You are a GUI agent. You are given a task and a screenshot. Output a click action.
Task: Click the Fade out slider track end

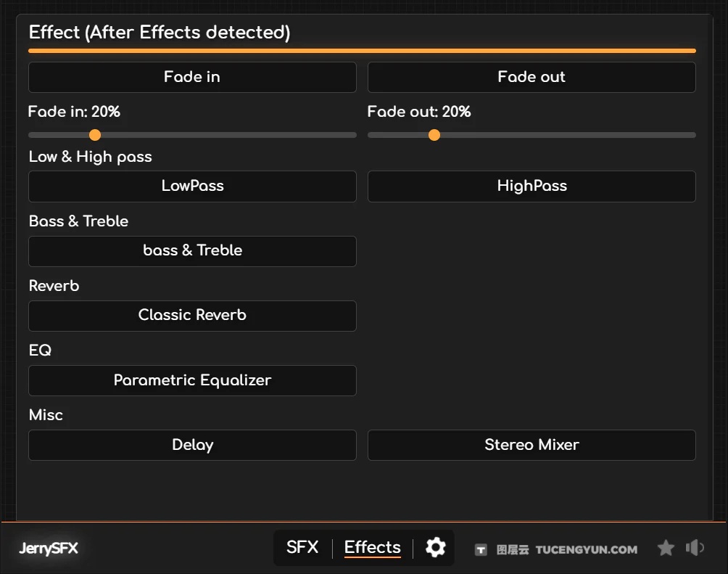[x=692, y=135]
